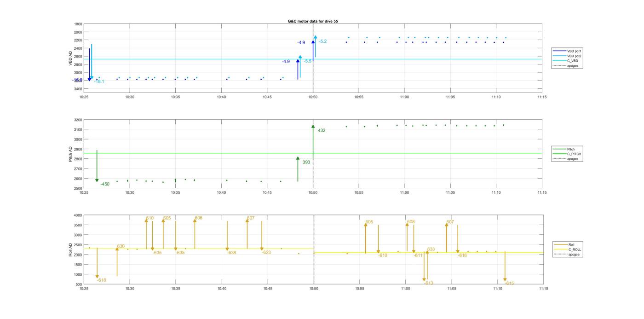Screen dimensions: 644x319
Task: Click the '-18.1' VBD annotation
Action: 99,81
